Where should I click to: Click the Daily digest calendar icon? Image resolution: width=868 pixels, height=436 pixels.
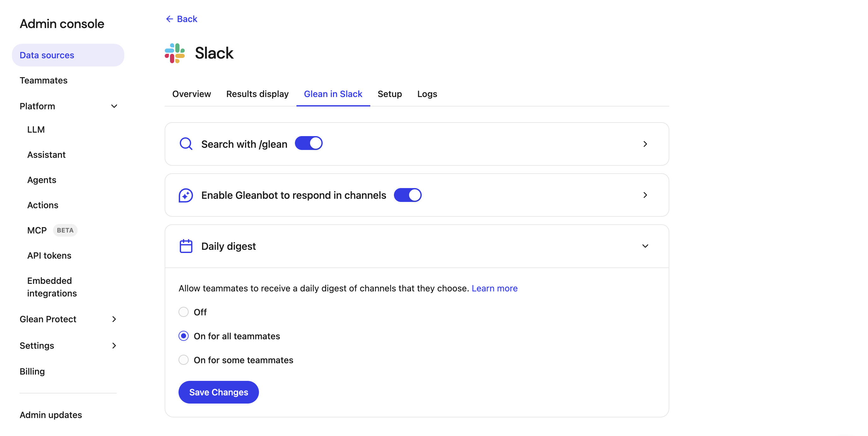pos(186,246)
